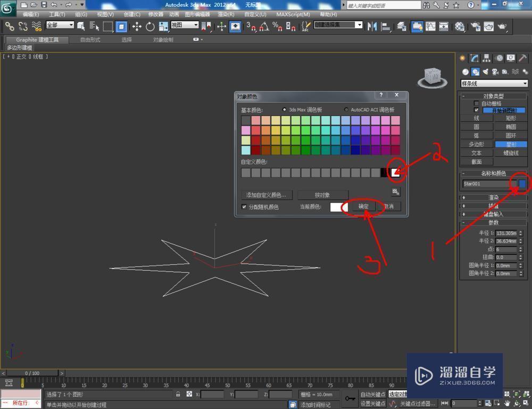Click the 按对象 button in the dialog
Image resolution: width=532 pixels, height=409 pixels.
click(322, 194)
